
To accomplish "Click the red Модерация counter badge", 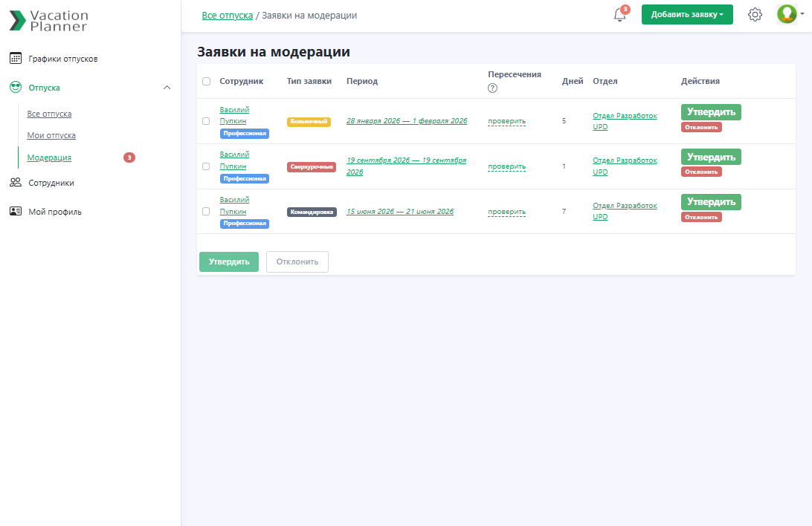I will (129, 158).
